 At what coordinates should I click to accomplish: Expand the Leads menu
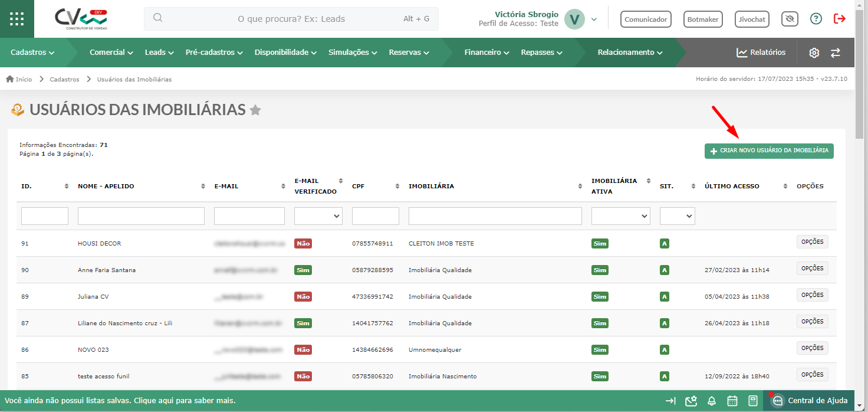coord(159,53)
